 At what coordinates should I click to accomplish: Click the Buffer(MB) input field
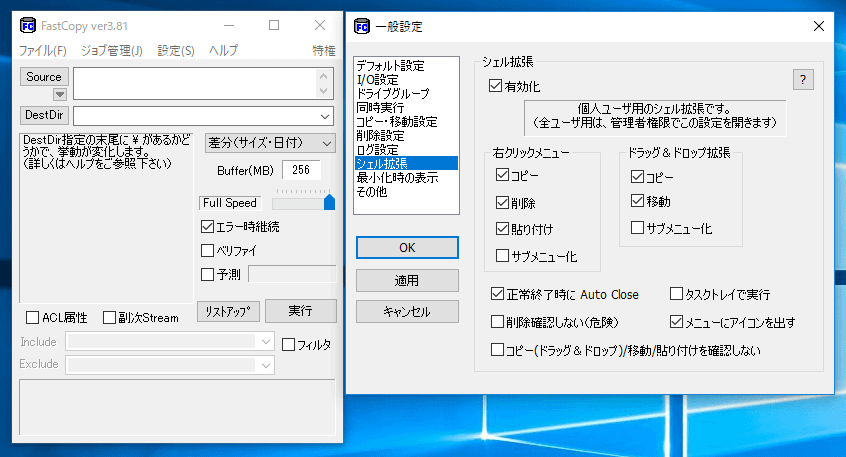pos(301,170)
